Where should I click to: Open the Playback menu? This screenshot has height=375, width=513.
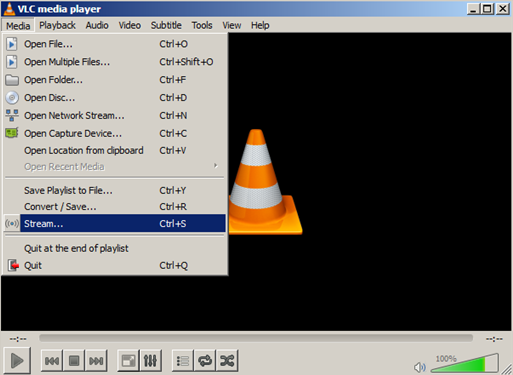tap(57, 25)
